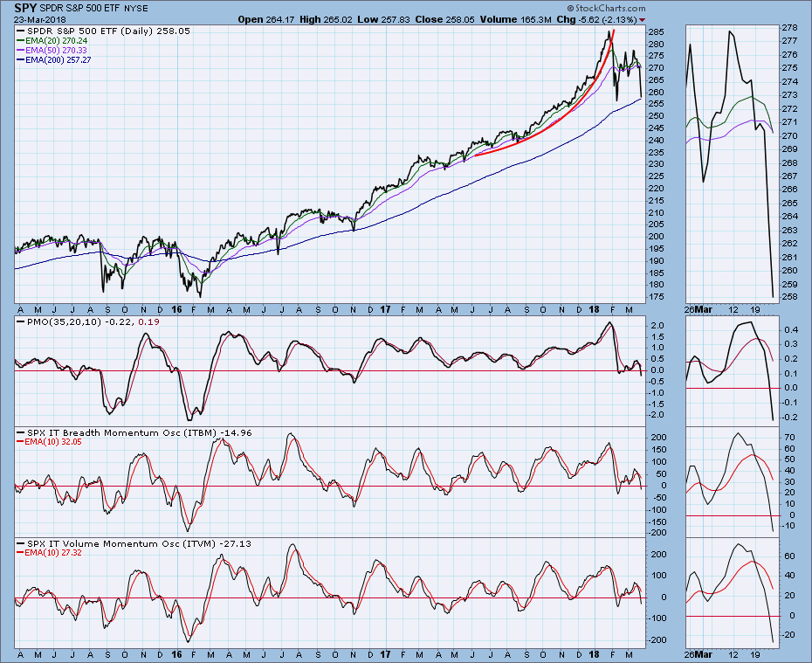This screenshot has width=812, height=663.
Task: Click the Chg -5.62 (-2.13%) value
Action: (x=596, y=20)
